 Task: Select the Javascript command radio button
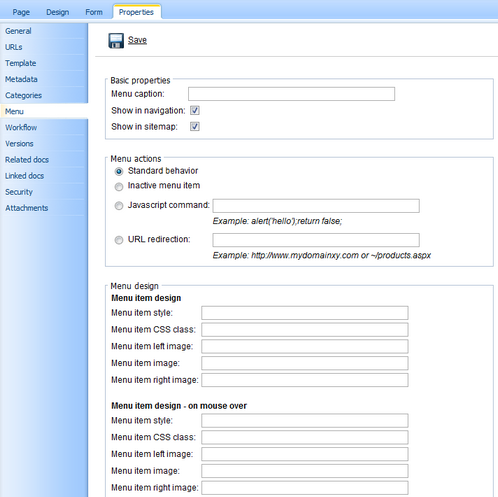(119, 206)
